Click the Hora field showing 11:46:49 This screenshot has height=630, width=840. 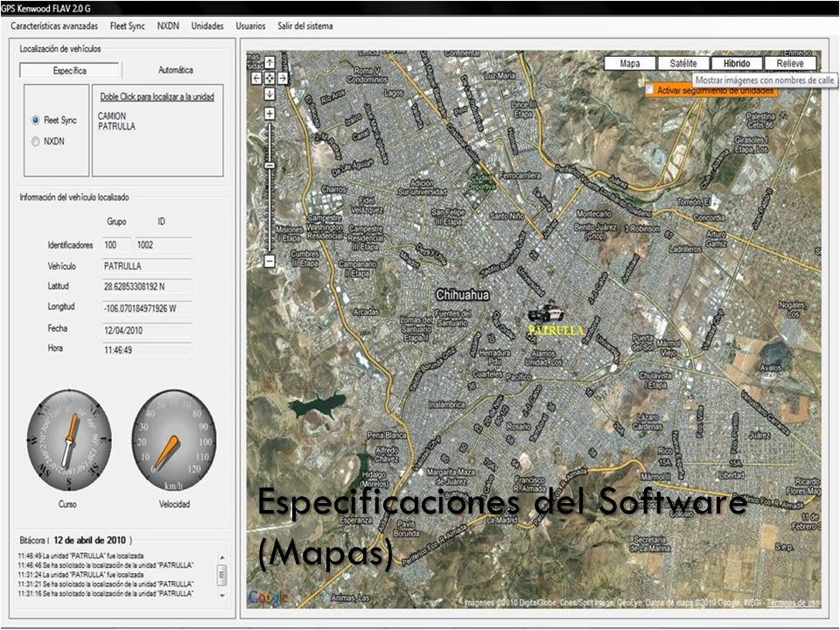147,350
